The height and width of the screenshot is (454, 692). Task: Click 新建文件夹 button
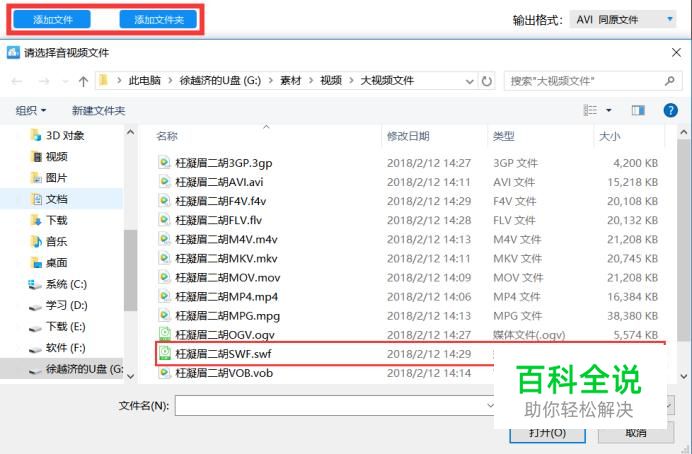pyautogui.click(x=98, y=110)
